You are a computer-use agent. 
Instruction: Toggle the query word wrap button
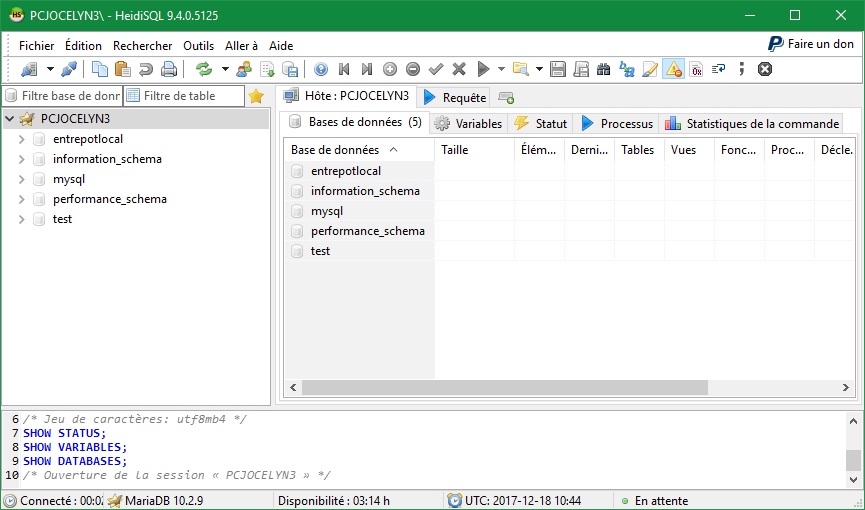click(719, 69)
